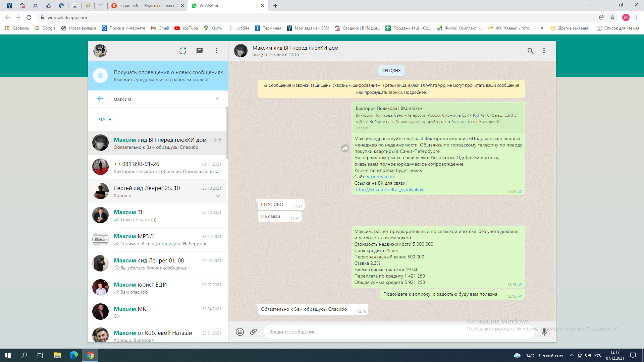Open the WhatsApp status updates icon
The image size is (644, 362).
pyautogui.click(x=182, y=51)
